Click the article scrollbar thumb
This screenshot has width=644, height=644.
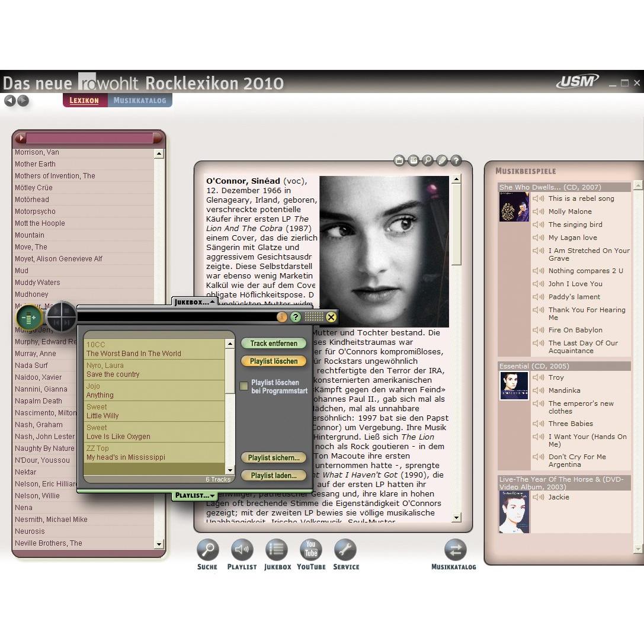[x=456, y=225]
